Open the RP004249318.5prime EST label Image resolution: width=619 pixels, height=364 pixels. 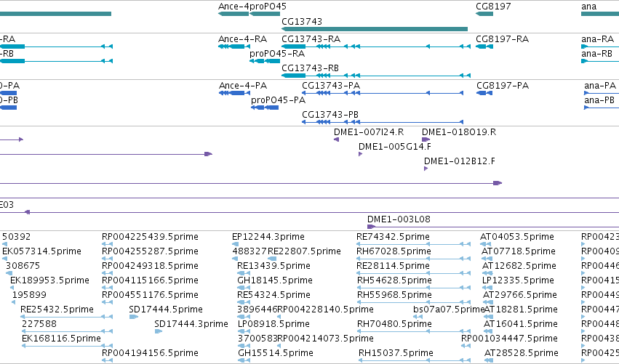click(150, 266)
